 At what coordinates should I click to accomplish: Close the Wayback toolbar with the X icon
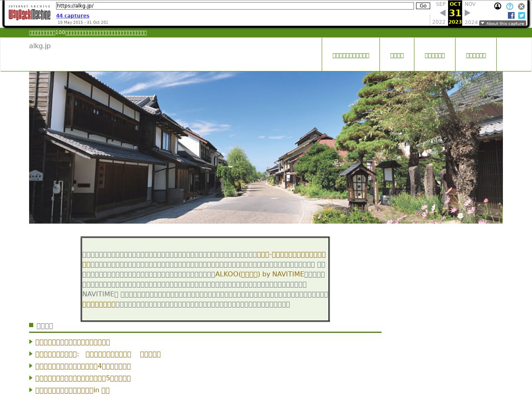[x=521, y=6]
